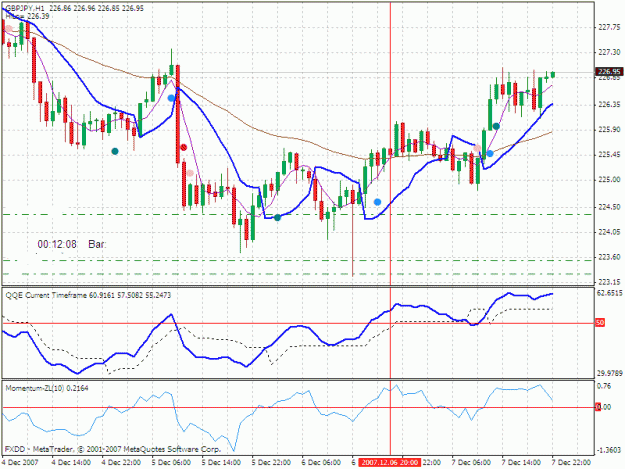Click the 0.76 momentum scale value

pos(604,386)
